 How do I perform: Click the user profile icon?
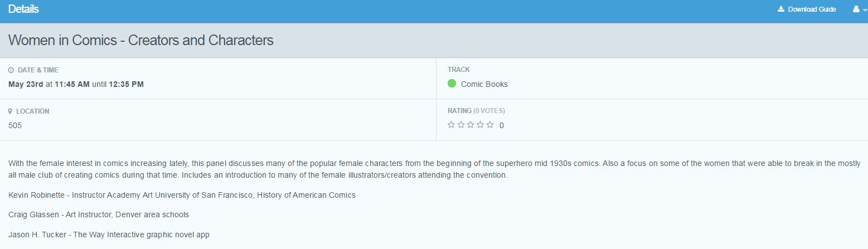tap(856, 9)
